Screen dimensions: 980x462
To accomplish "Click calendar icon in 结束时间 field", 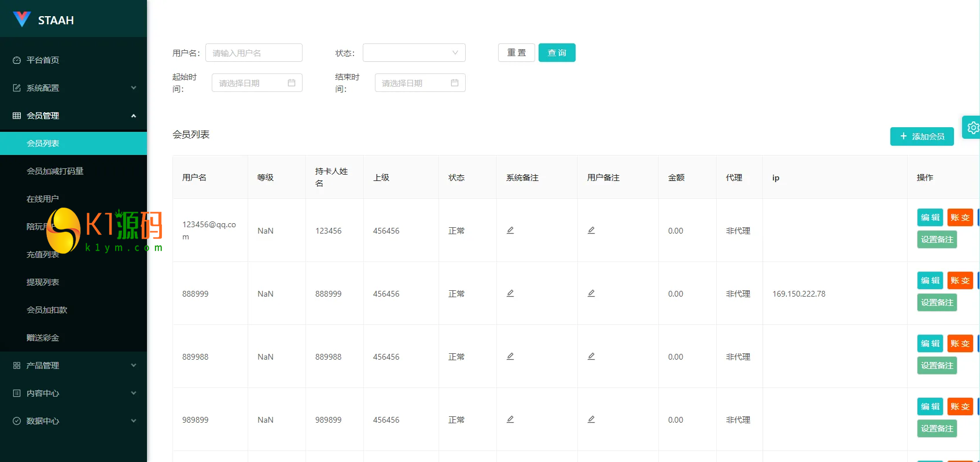I will pyautogui.click(x=455, y=83).
